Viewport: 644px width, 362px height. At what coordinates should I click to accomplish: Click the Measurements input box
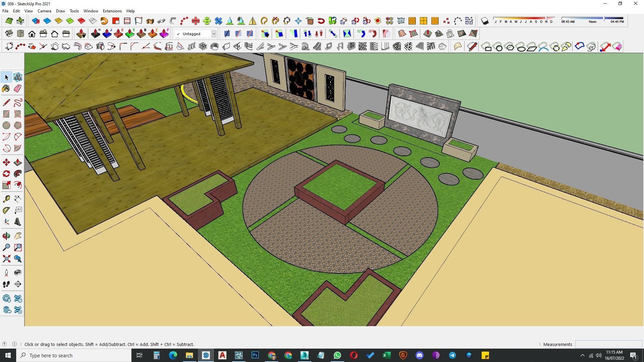tap(608, 344)
